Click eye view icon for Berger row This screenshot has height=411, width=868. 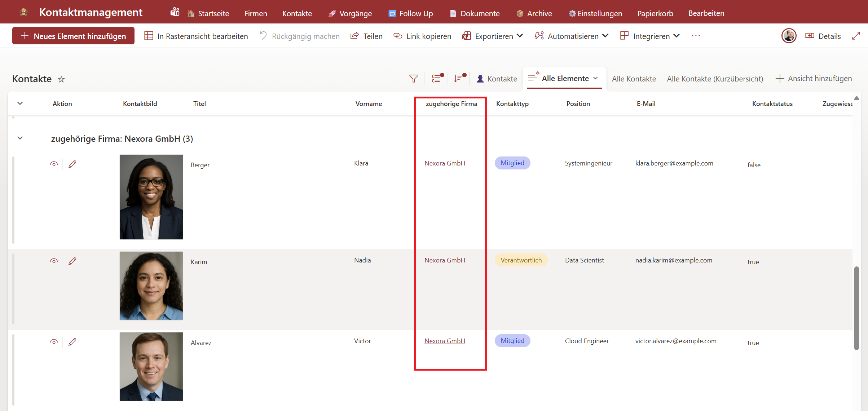tap(54, 164)
